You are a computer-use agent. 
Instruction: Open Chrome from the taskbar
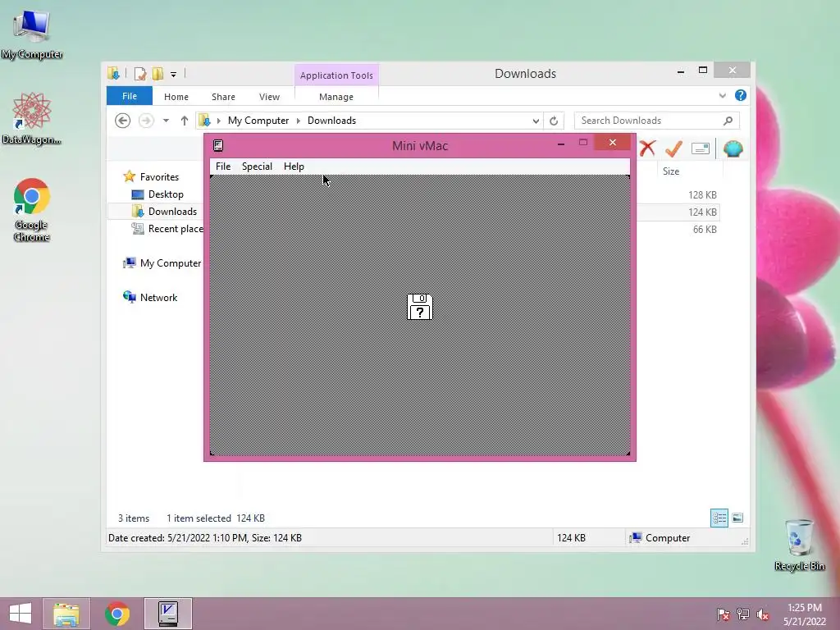117,614
